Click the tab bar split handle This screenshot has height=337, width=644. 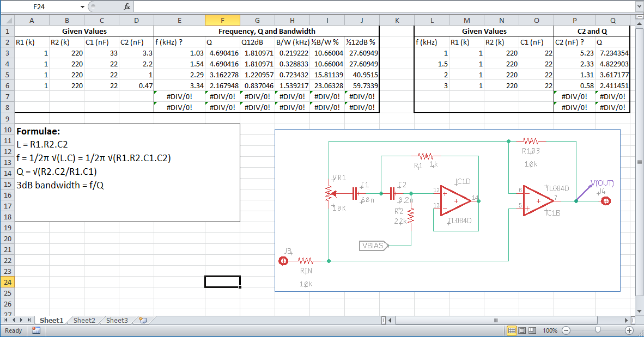point(383,320)
